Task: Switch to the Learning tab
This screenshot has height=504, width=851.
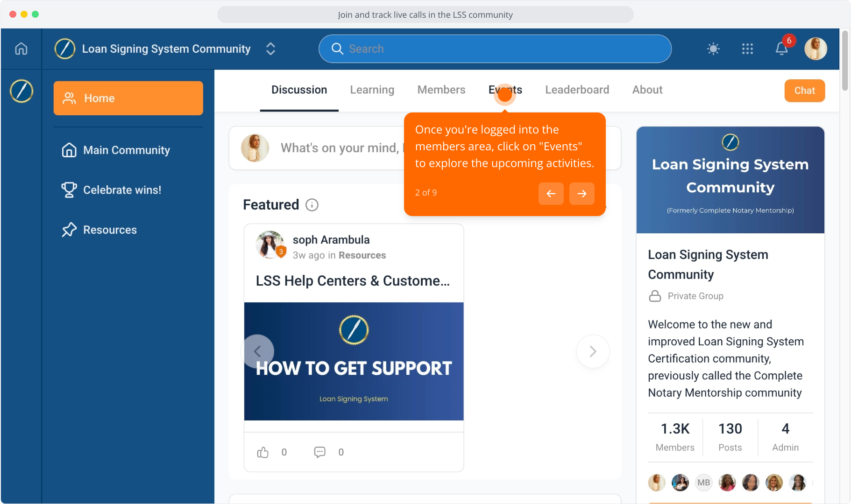Action: coord(372,90)
